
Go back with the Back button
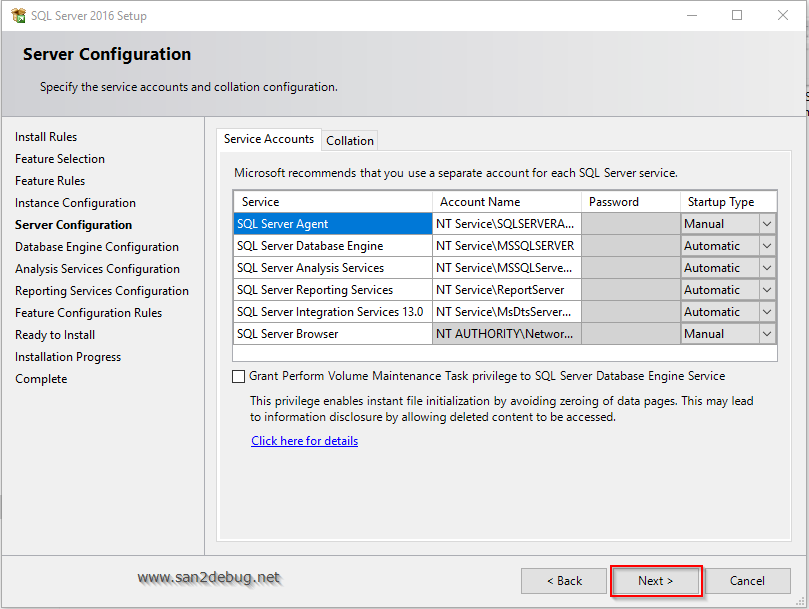tap(564, 581)
